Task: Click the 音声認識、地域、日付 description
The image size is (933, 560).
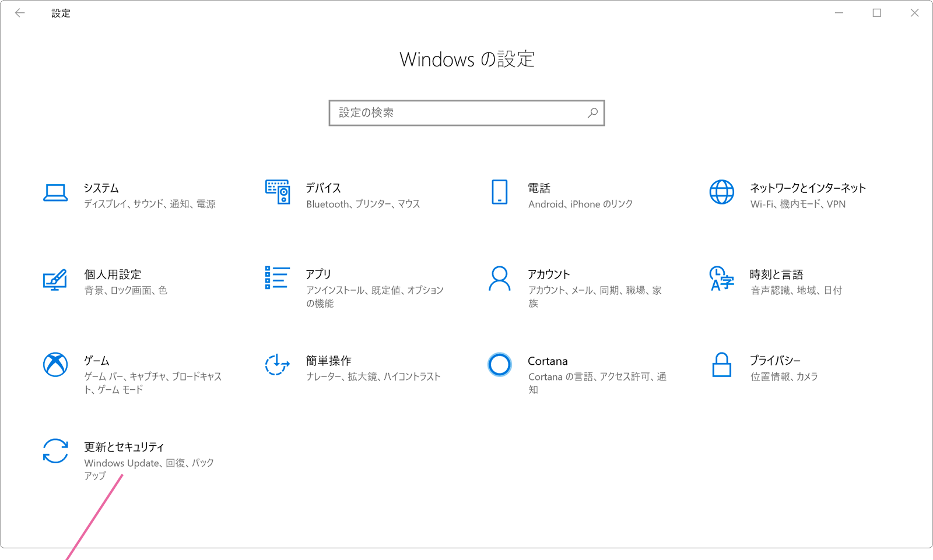Action: [x=797, y=290]
